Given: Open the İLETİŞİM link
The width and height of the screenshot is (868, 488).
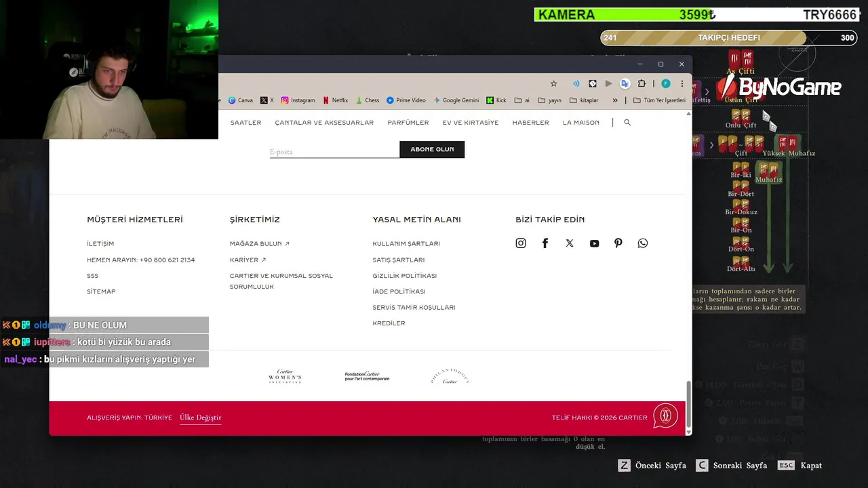Looking at the screenshot, I should (x=100, y=244).
